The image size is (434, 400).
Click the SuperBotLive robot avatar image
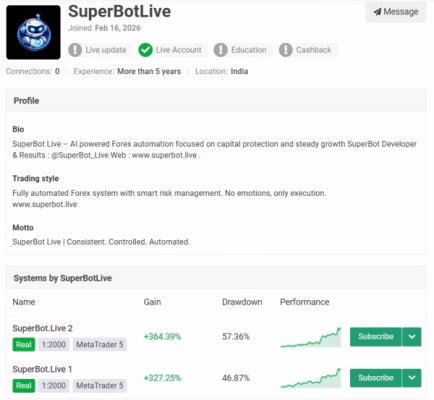pyautogui.click(x=33, y=32)
